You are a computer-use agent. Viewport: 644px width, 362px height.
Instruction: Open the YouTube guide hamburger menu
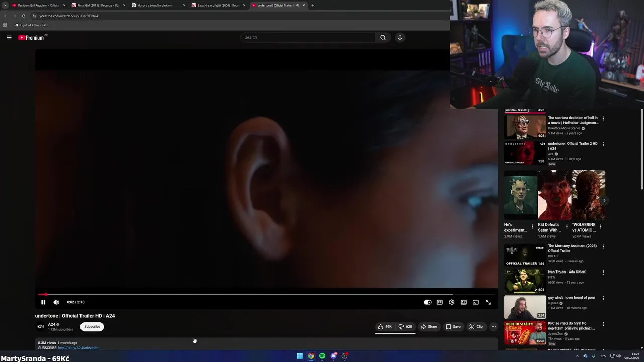(x=9, y=37)
